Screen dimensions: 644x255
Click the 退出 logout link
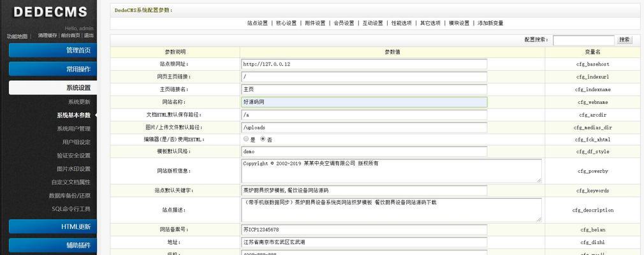[x=89, y=36]
